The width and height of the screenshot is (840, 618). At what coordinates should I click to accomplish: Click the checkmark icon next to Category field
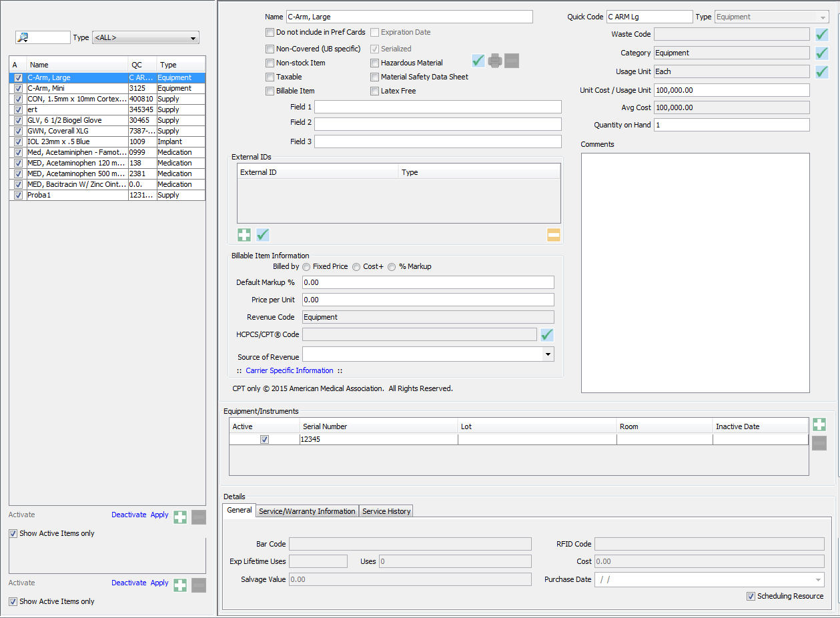tap(822, 53)
